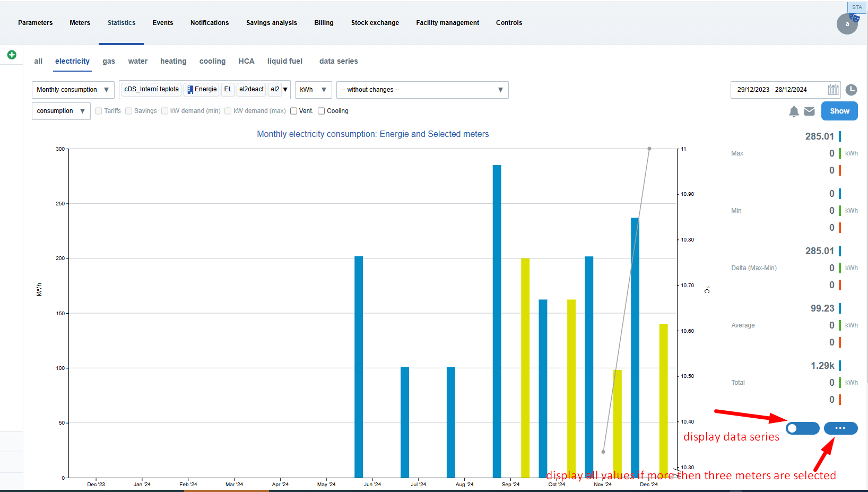Screen dimensions: 868x492
Task: Click the green plus add icon
Action: (12, 55)
